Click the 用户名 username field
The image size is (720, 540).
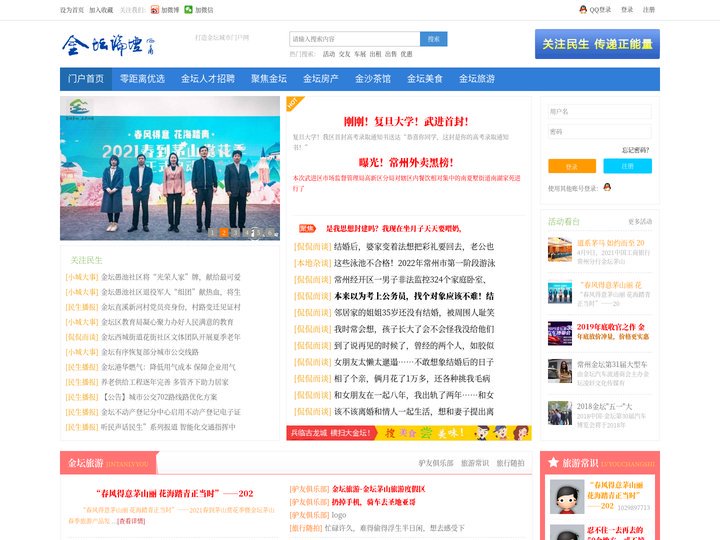click(600, 112)
